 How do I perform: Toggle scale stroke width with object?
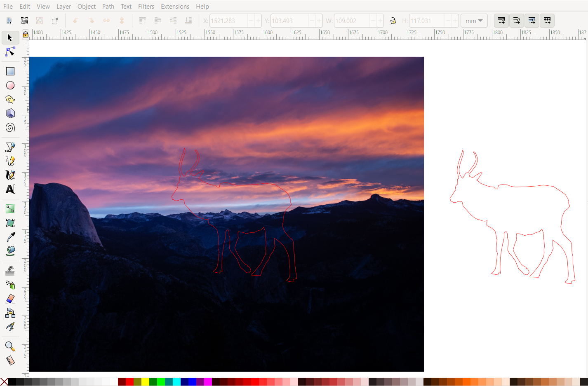(501, 21)
